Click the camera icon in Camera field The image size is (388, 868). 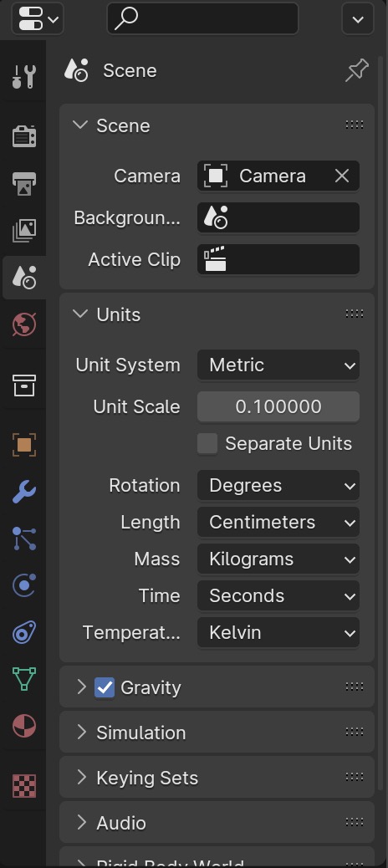(215, 176)
